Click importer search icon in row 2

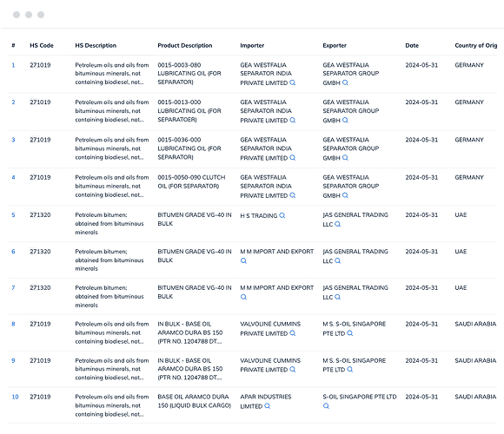pyautogui.click(x=293, y=120)
